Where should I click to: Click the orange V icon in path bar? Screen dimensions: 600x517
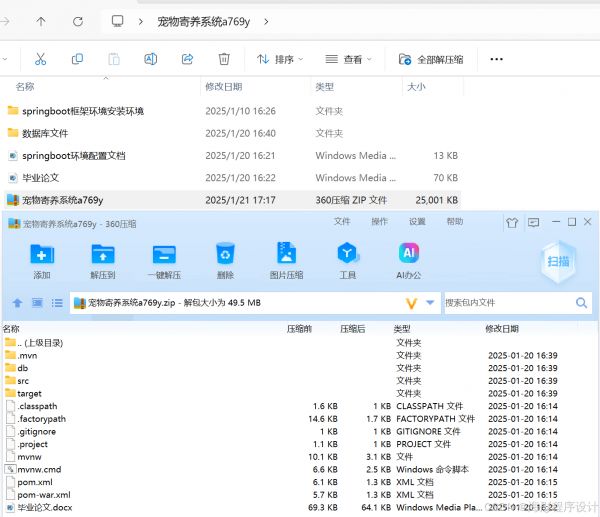click(411, 303)
